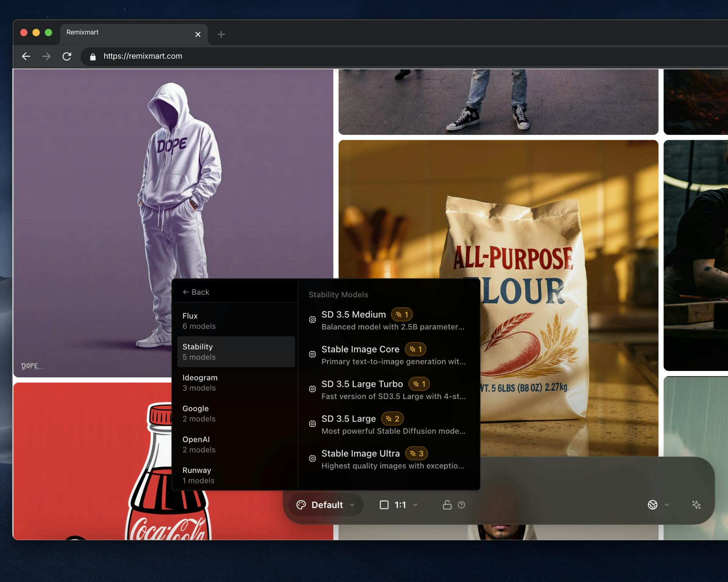
Task: Pick the Stable Image Ultra model
Action: click(389, 459)
